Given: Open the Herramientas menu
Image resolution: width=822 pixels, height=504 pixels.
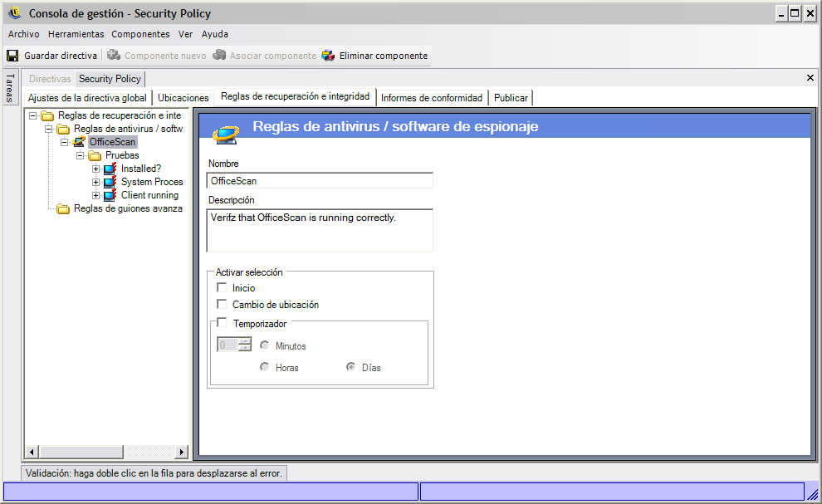Looking at the screenshot, I should [76, 34].
